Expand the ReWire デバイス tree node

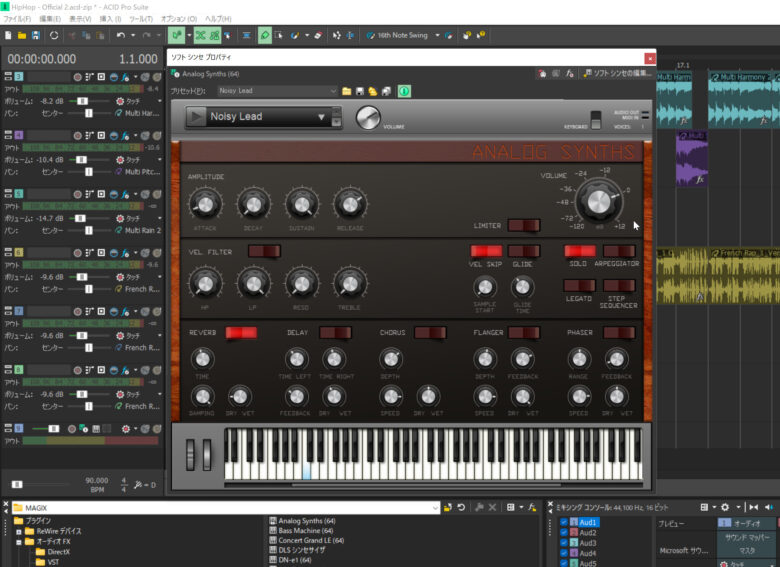point(19,531)
